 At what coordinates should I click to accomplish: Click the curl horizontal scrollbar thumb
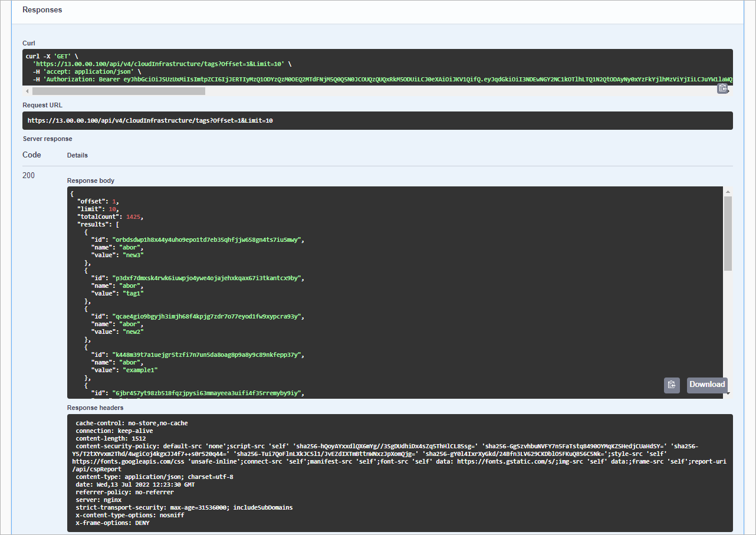[x=119, y=91]
